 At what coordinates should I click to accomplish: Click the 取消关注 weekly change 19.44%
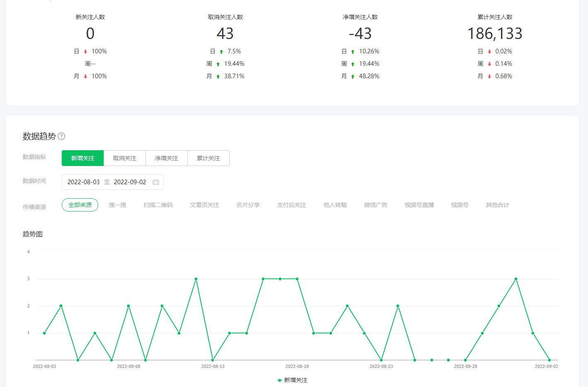pyautogui.click(x=235, y=64)
